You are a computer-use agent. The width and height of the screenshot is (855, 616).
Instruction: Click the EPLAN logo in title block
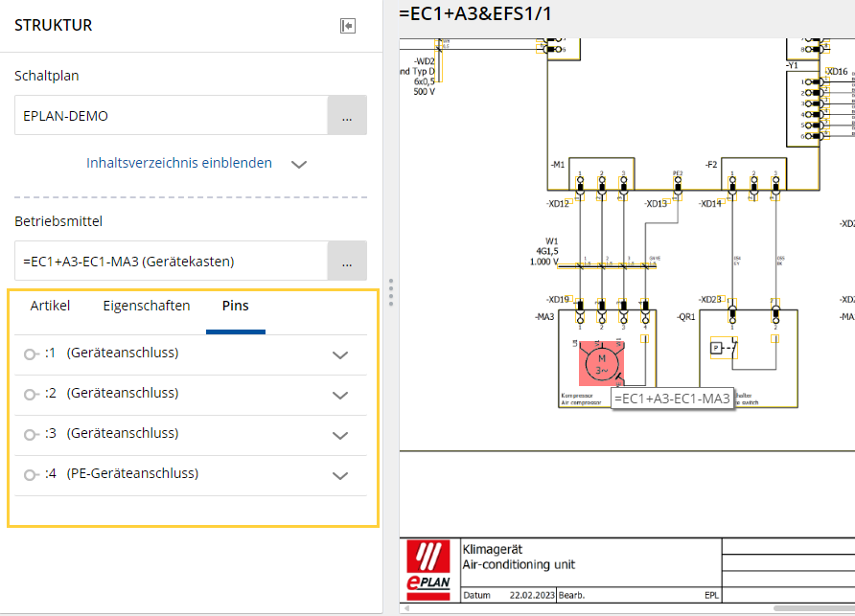coord(428,571)
